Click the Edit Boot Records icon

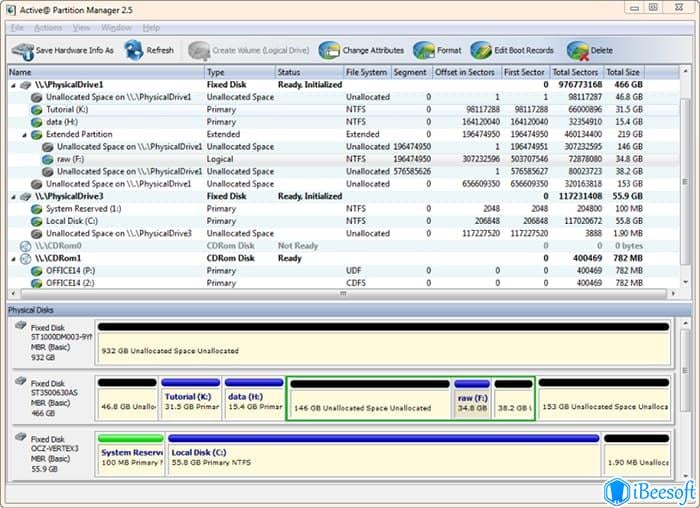pyautogui.click(x=481, y=50)
